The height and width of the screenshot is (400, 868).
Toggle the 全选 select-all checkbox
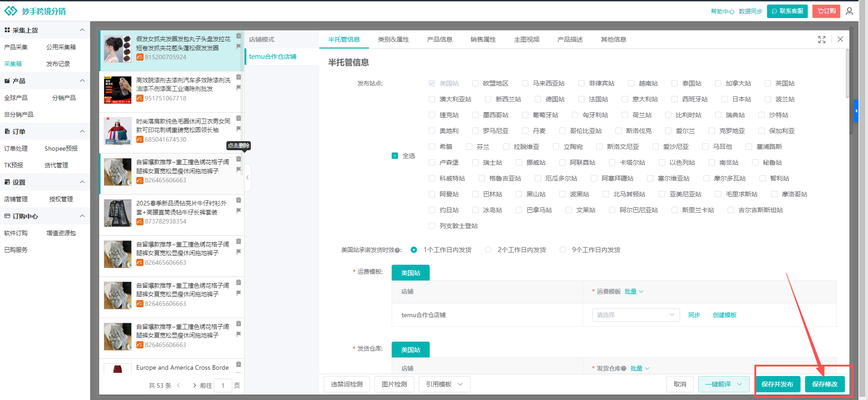click(x=395, y=156)
